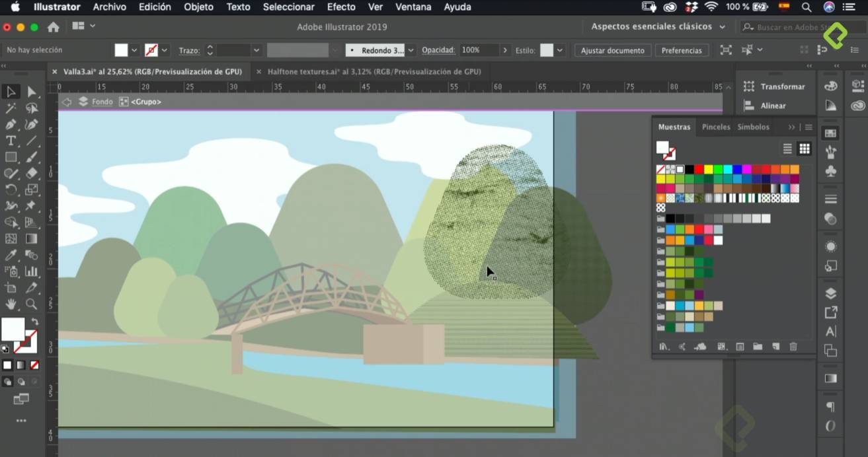This screenshot has height=457, width=868.
Task: Open the Symbols panel club icon
Action: [831, 171]
